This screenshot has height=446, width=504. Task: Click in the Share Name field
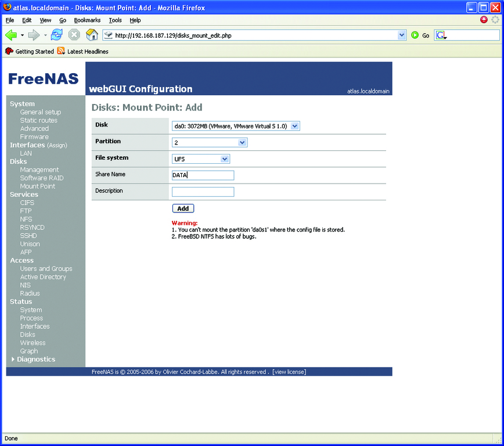coord(203,175)
